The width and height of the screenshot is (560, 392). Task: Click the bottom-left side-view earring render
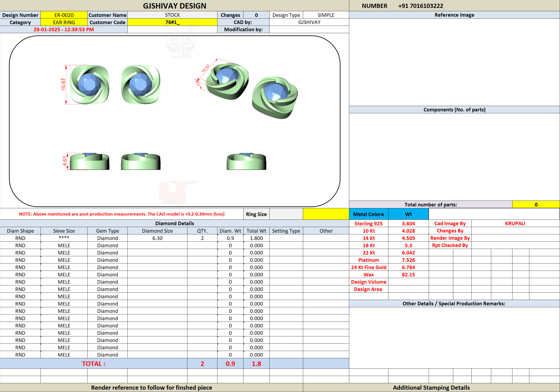pyautogui.click(x=89, y=161)
